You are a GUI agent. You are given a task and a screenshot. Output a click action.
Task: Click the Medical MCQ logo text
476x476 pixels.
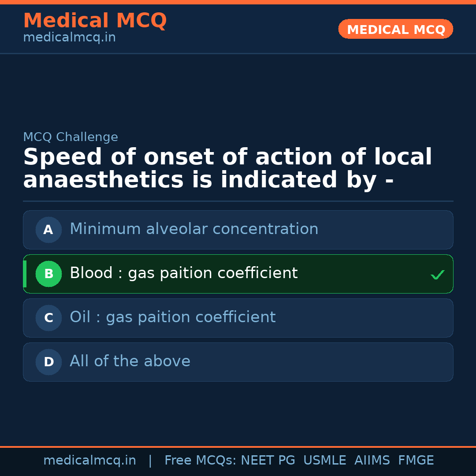click(95, 20)
